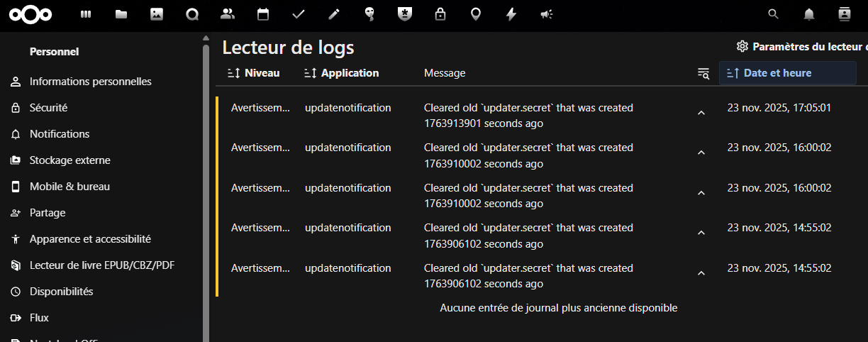The height and width of the screenshot is (342, 868).
Task: Open the Calendar app icon
Action: tap(263, 14)
